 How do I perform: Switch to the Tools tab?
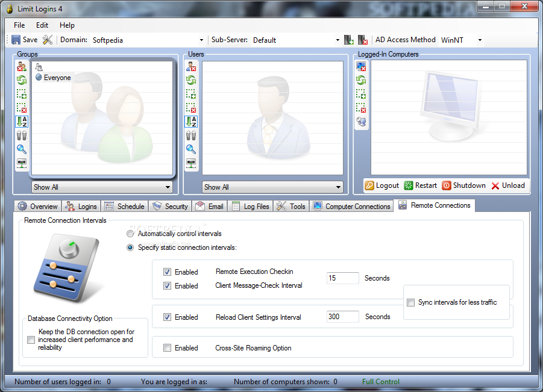pos(291,206)
